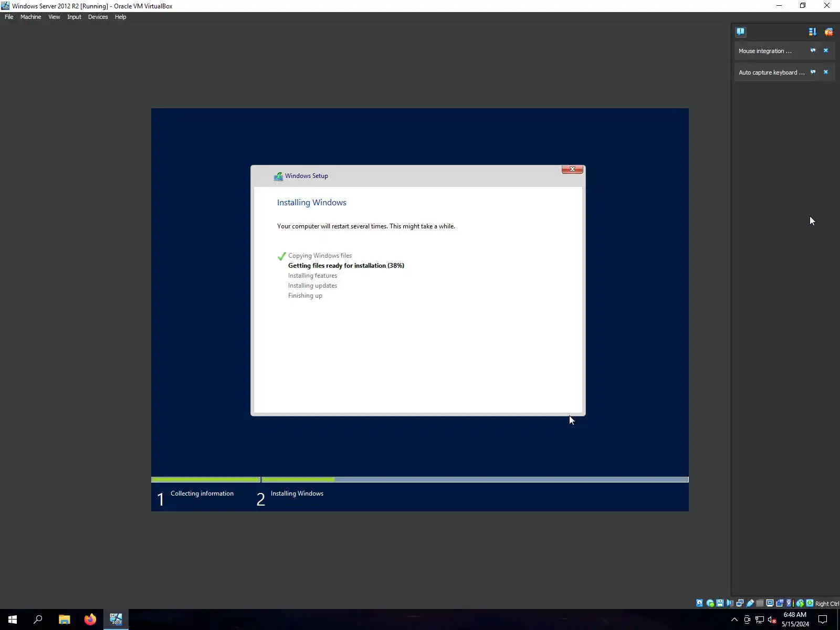Click the keyboard capture green arrow indicator
840x630 pixels.
(x=810, y=603)
